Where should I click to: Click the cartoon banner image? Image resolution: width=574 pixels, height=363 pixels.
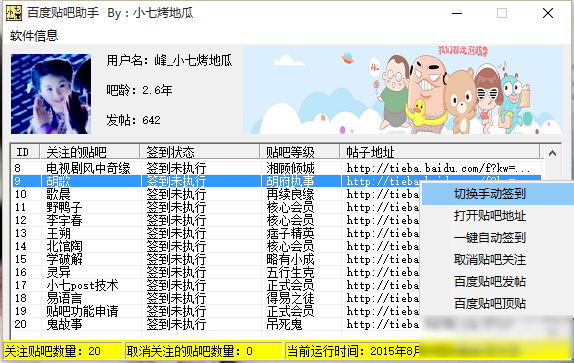[x=403, y=90]
